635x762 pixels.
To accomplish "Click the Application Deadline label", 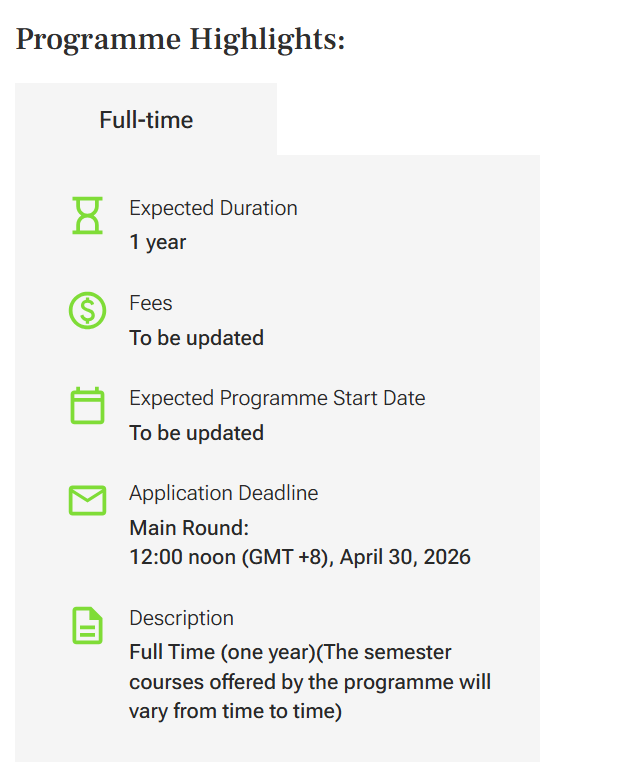I will point(223,493).
